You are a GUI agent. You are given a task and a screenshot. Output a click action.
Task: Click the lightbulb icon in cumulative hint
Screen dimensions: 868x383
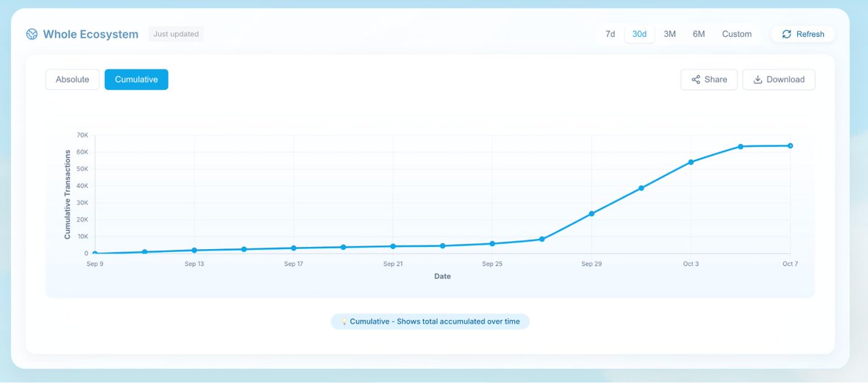click(344, 321)
